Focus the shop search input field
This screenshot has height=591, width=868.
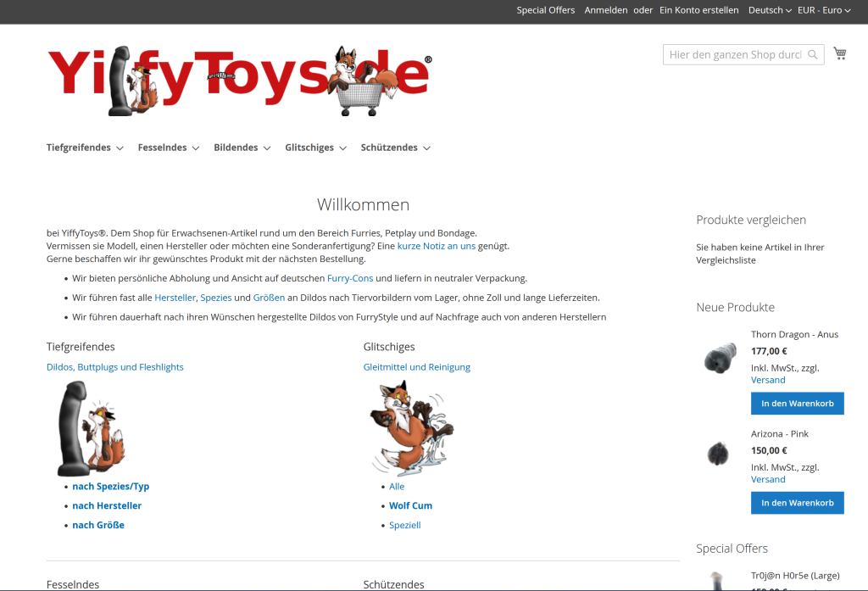pos(735,54)
